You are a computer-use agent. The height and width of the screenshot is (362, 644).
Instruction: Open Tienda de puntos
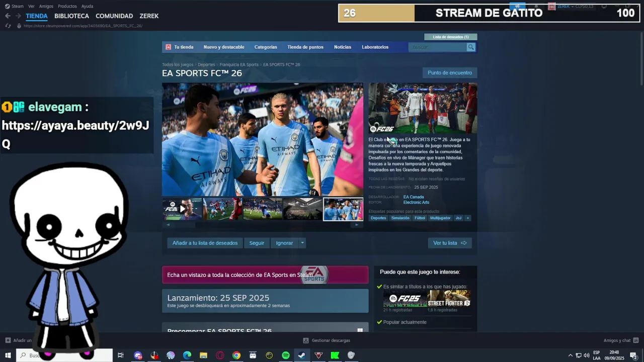[305, 47]
